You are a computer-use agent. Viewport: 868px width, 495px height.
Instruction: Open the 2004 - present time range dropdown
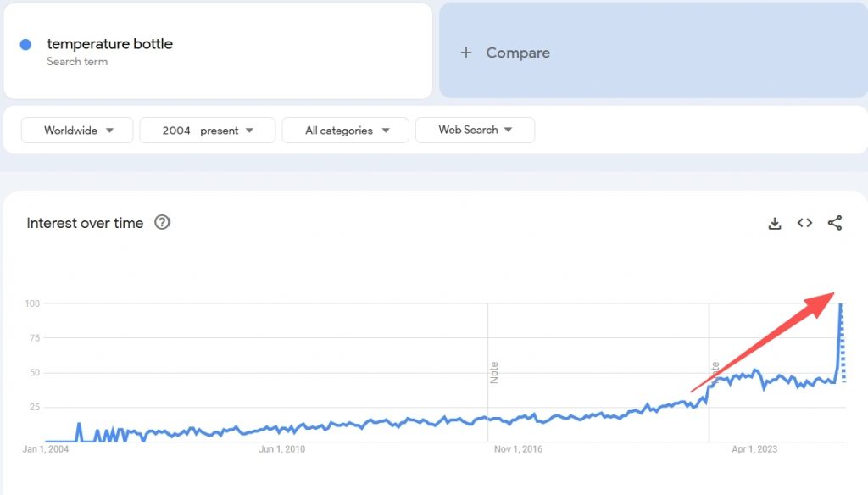(x=208, y=131)
